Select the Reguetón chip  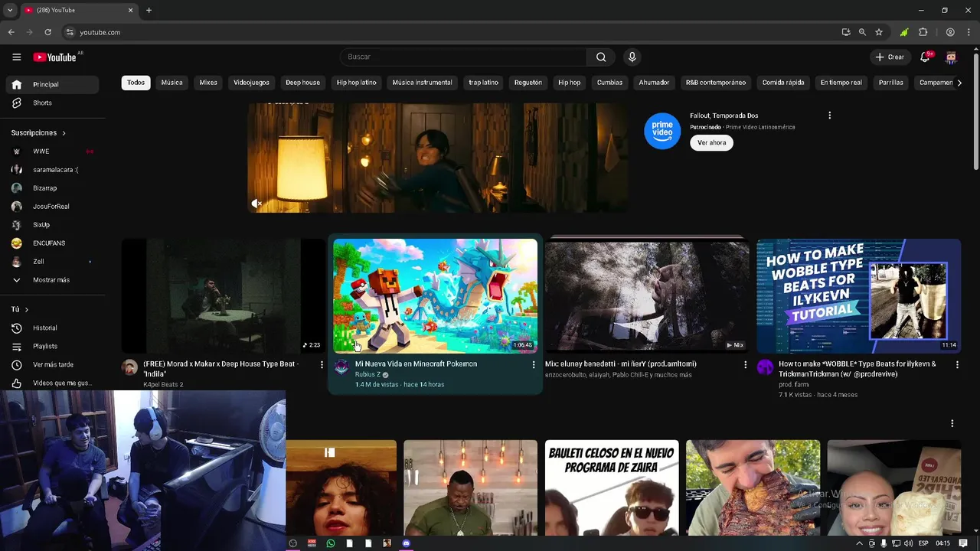[528, 83]
